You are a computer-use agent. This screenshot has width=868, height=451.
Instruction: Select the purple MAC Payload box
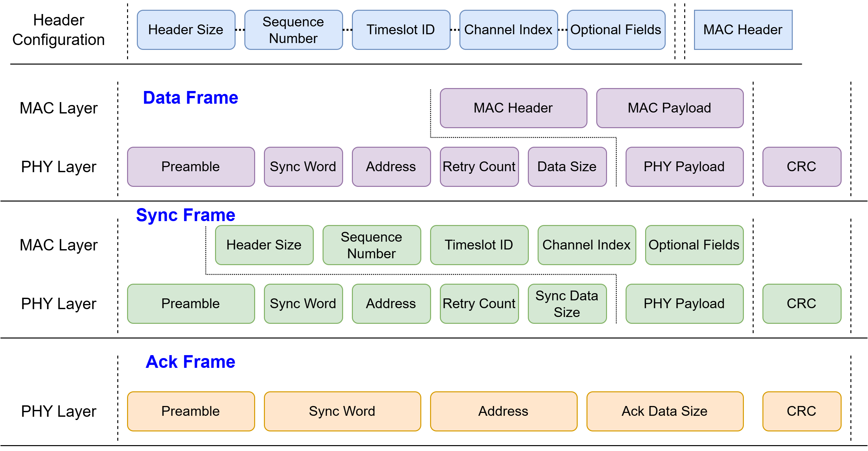pos(670,108)
